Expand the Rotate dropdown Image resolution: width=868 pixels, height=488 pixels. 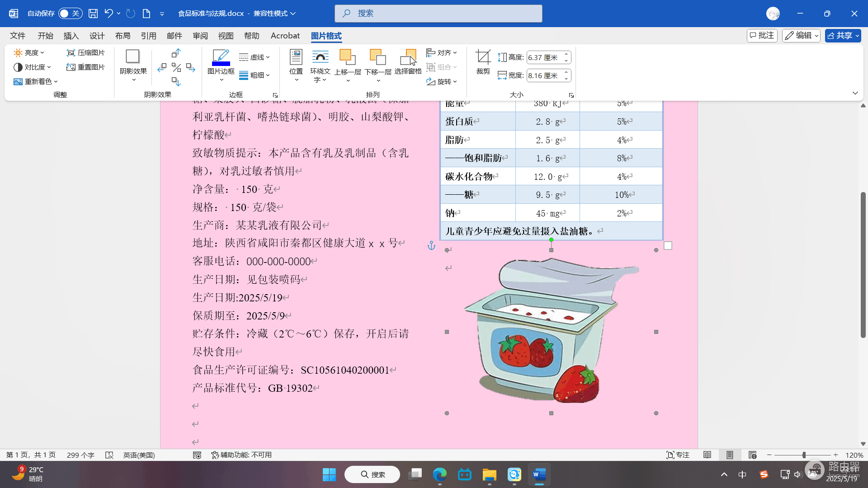[442, 82]
